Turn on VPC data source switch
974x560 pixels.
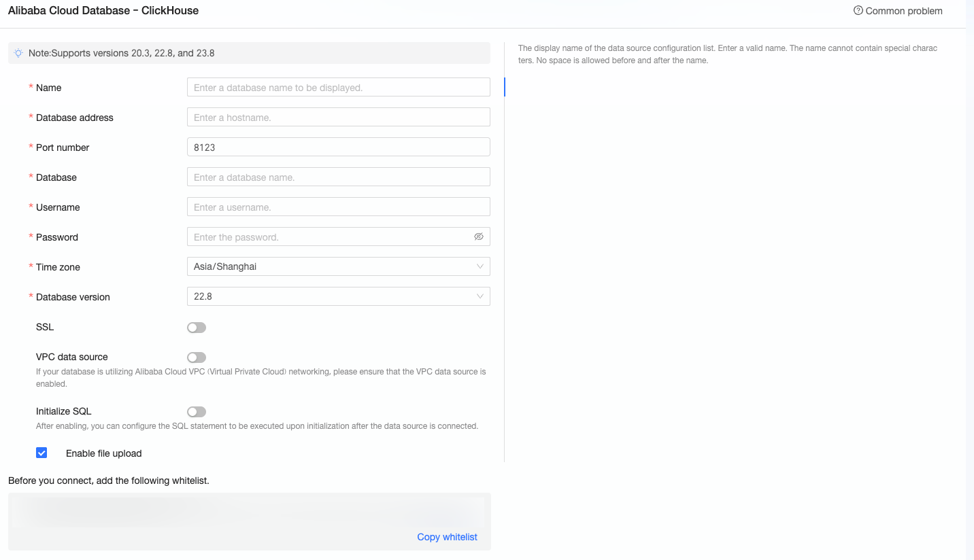(x=197, y=357)
